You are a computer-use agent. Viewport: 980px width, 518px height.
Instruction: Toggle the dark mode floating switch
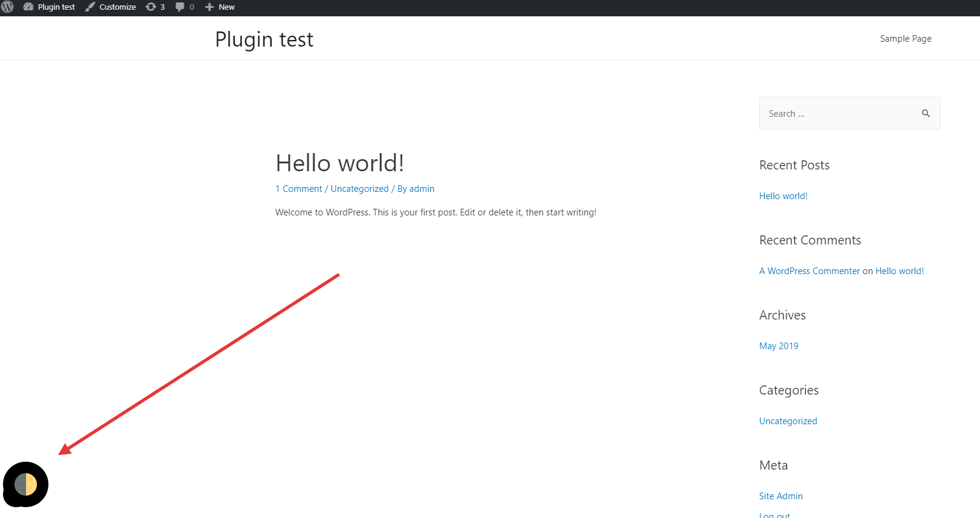pos(25,484)
